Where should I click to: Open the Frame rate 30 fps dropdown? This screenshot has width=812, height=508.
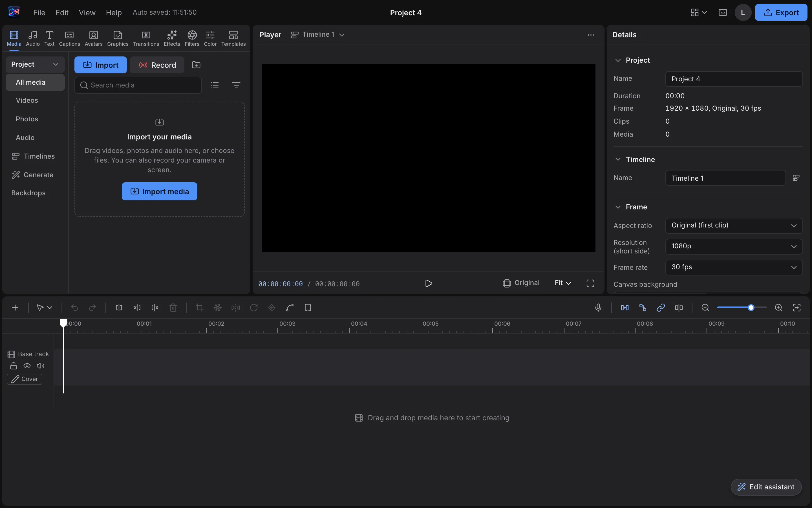point(734,268)
